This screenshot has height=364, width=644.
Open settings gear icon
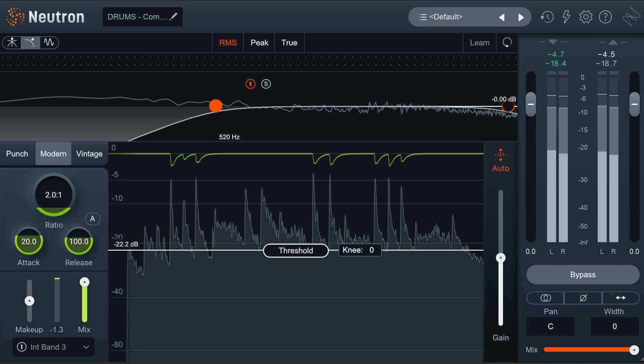click(x=586, y=17)
